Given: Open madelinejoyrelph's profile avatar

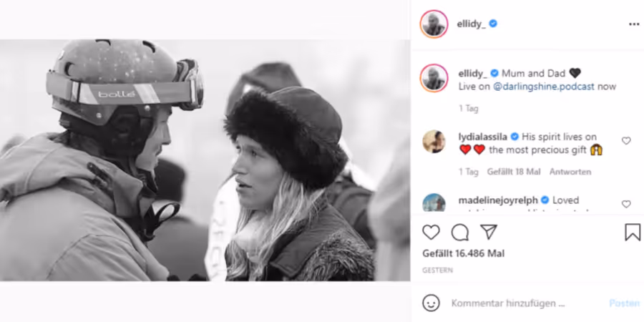Looking at the screenshot, I should click(x=434, y=203).
